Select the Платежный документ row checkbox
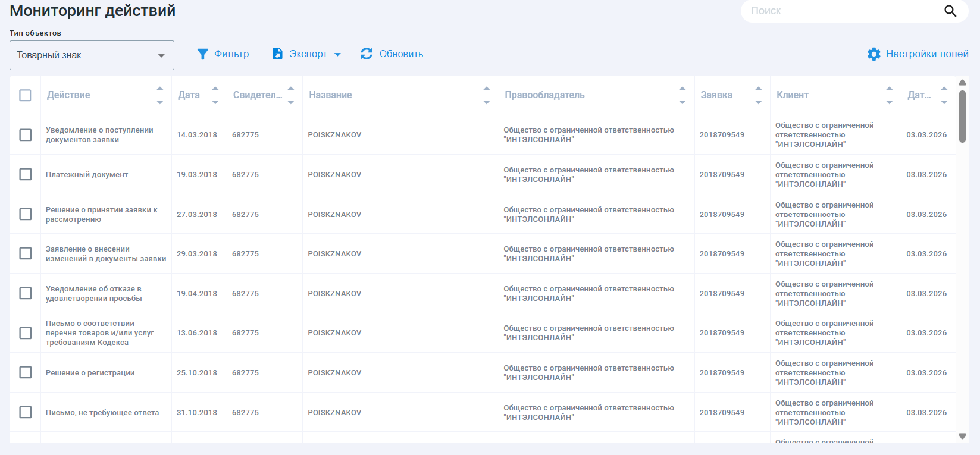The image size is (980, 455). tap(25, 174)
